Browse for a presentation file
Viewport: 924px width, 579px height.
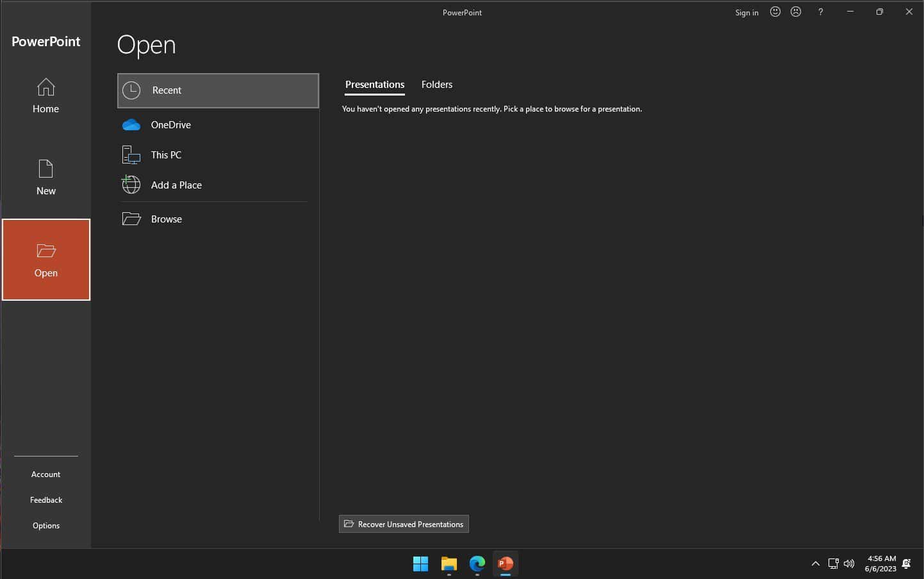[x=218, y=219]
